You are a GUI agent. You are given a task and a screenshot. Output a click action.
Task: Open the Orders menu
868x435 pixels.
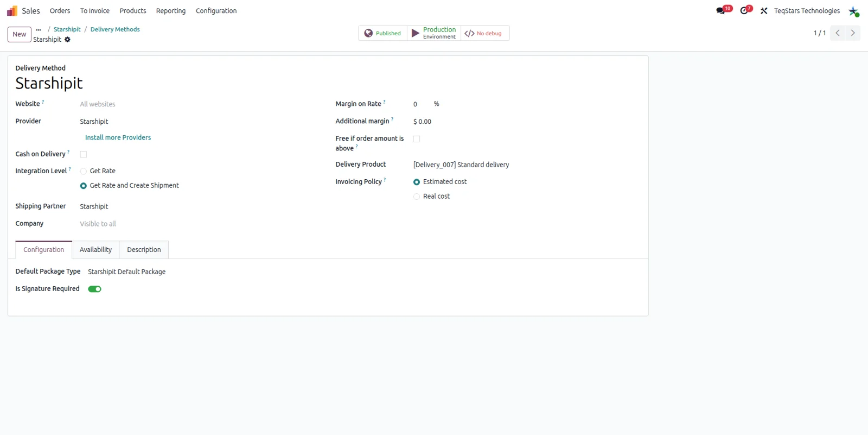click(60, 11)
